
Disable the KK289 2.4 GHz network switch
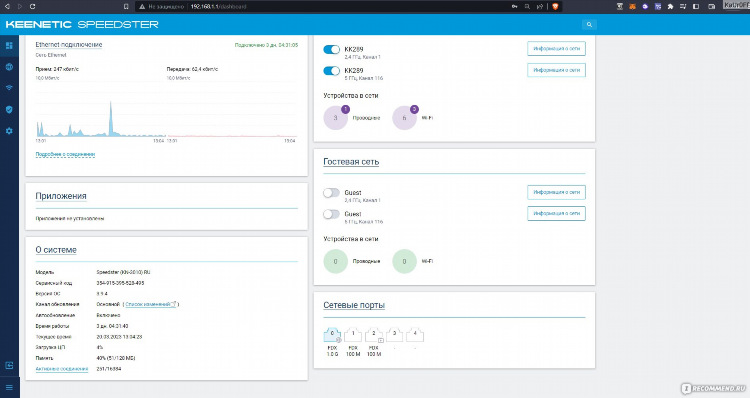tap(331, 49)
